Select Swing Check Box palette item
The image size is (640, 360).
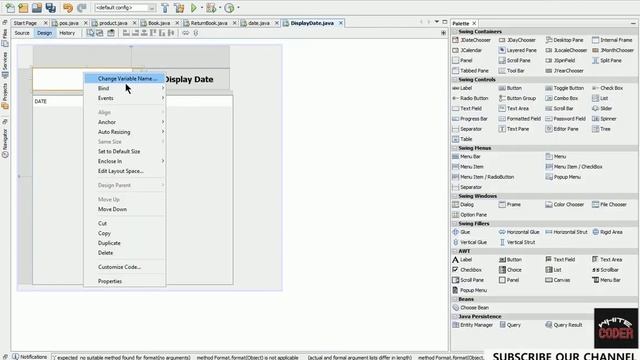[607, 88]
